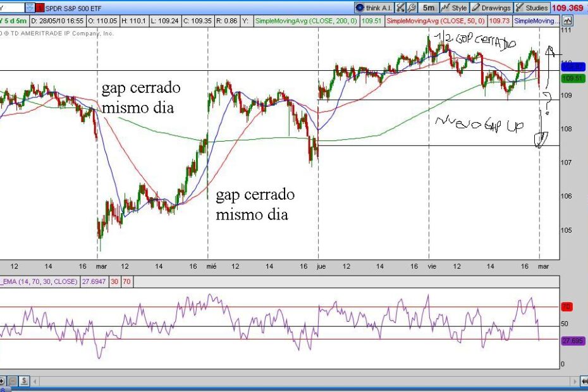Click the last price 109.369
Viewport: 588px width, 392px height.
567,8
